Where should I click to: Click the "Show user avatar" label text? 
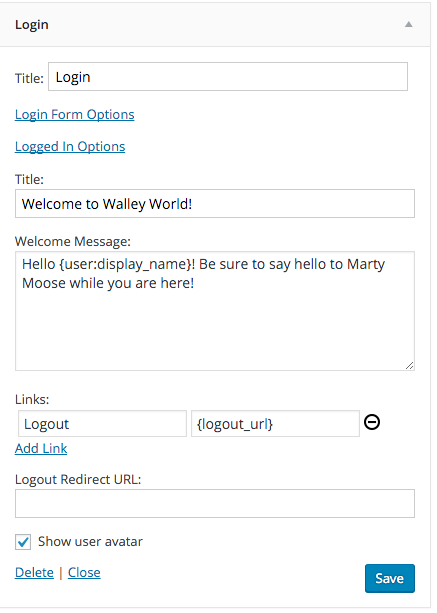point(90,542)
